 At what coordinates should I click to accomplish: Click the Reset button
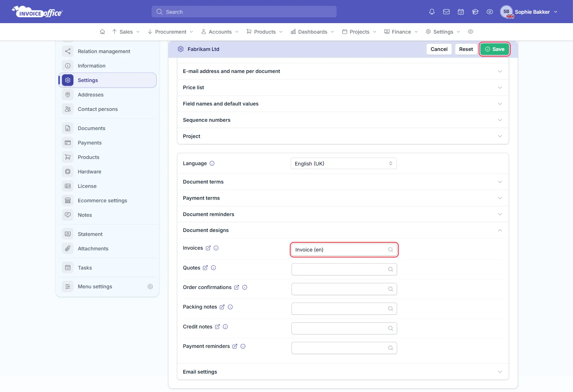click(466, 49)
